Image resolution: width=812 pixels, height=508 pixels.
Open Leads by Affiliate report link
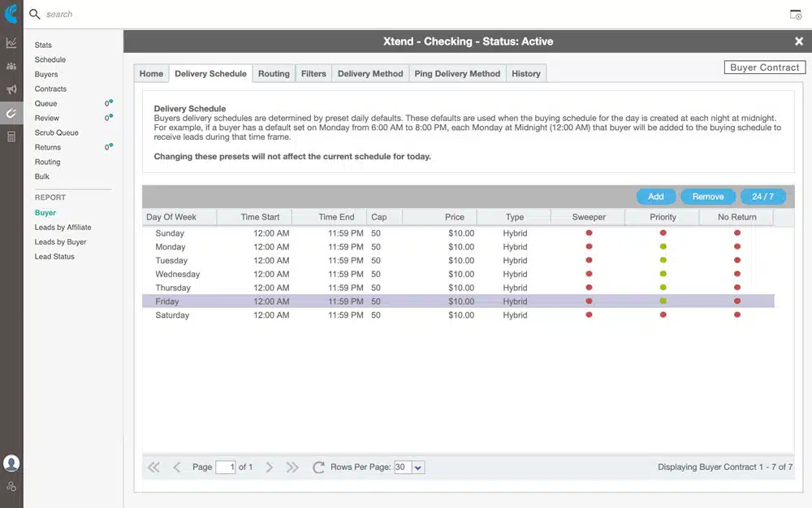pyautogui.click(x=63, y=228)
